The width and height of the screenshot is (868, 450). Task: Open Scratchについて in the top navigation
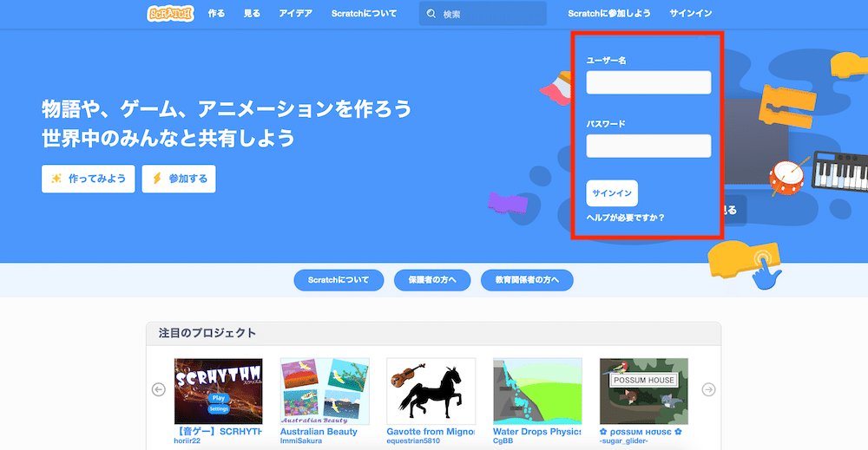(364, 13)
